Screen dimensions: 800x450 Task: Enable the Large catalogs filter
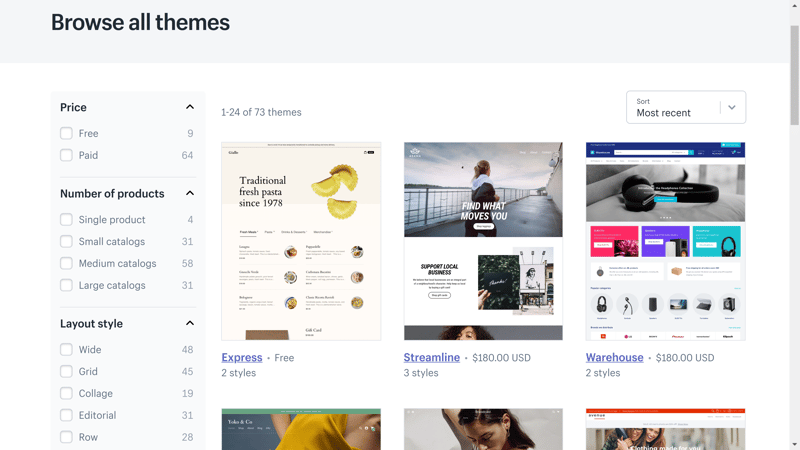tap(66, 285)
